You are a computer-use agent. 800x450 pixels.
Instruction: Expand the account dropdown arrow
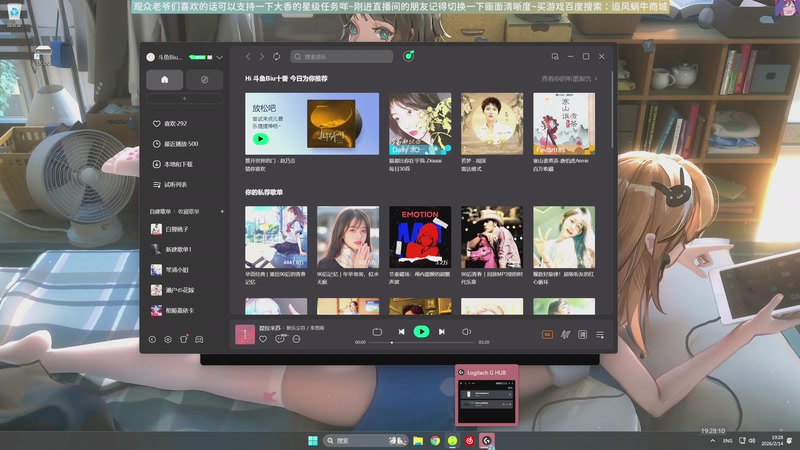click(x=219, y=57)
